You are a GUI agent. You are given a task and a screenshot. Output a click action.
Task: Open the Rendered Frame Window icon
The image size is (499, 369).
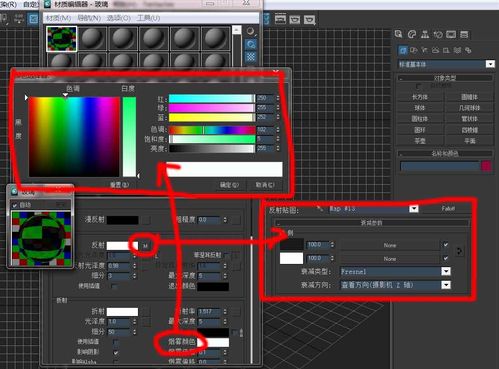(295, 19)
